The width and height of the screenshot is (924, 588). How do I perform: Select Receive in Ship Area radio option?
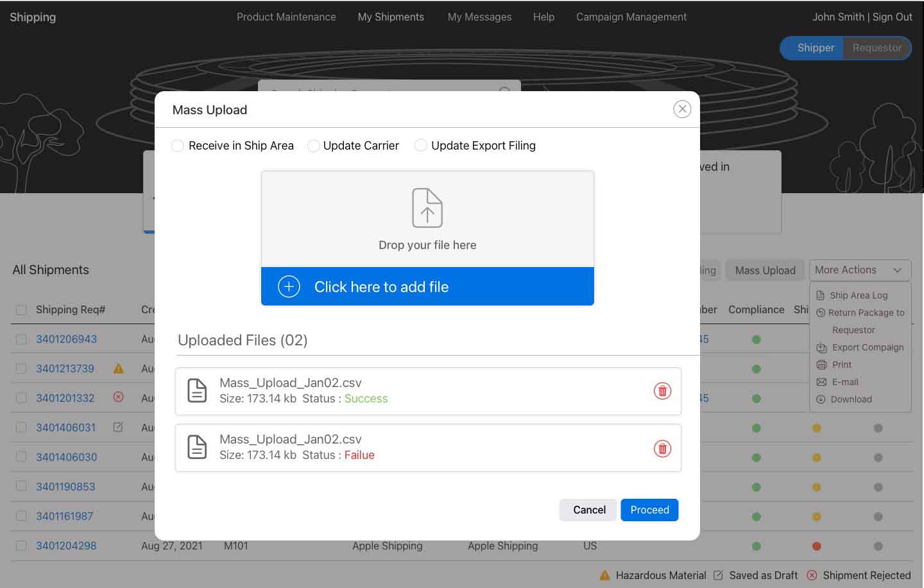[178, 146]
